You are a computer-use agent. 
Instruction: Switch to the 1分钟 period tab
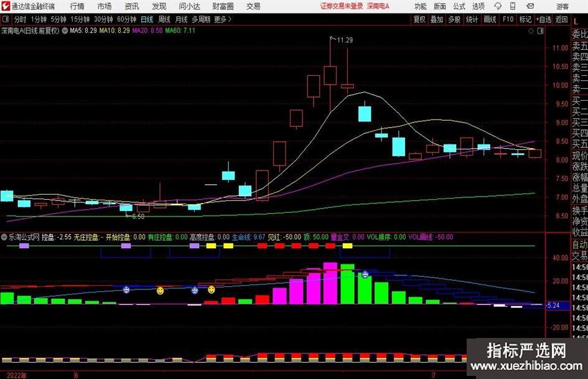pos(39,19)
